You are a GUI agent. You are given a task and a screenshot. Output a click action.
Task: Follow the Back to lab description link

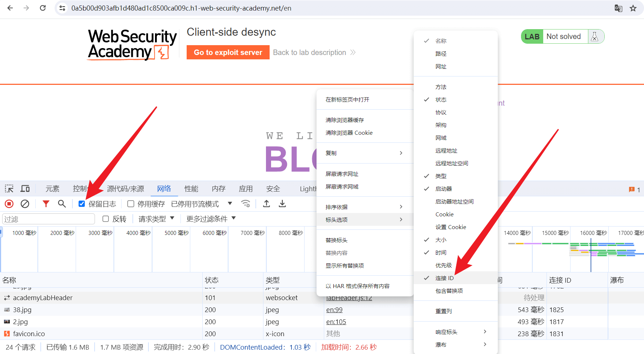pyautogui.click(x=314, y=52)
